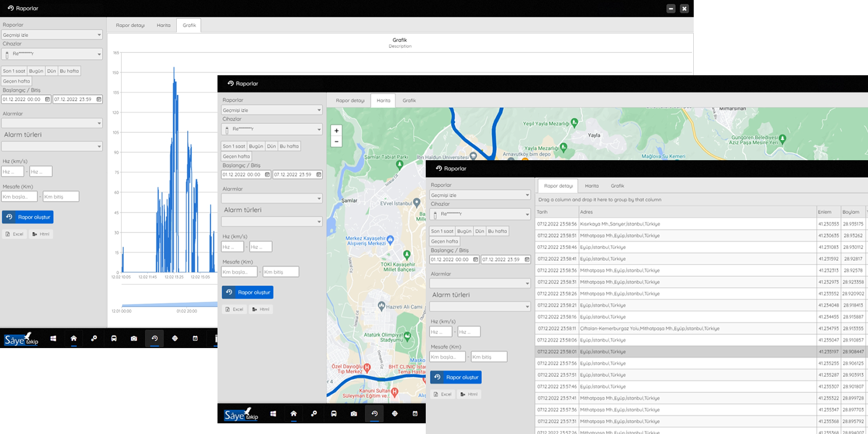Click crosshair target icon in map window's bottom bar
The height and width of the screenshot is (434, 868).
(x=395, y=414)
